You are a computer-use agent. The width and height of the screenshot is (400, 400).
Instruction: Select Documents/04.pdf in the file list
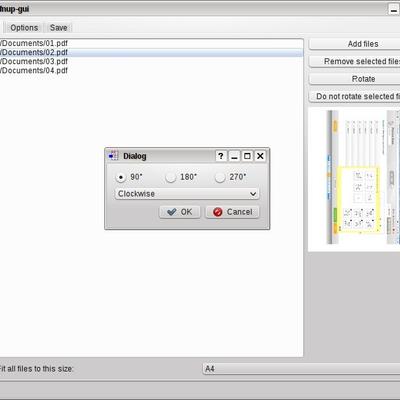coord(151,70)
